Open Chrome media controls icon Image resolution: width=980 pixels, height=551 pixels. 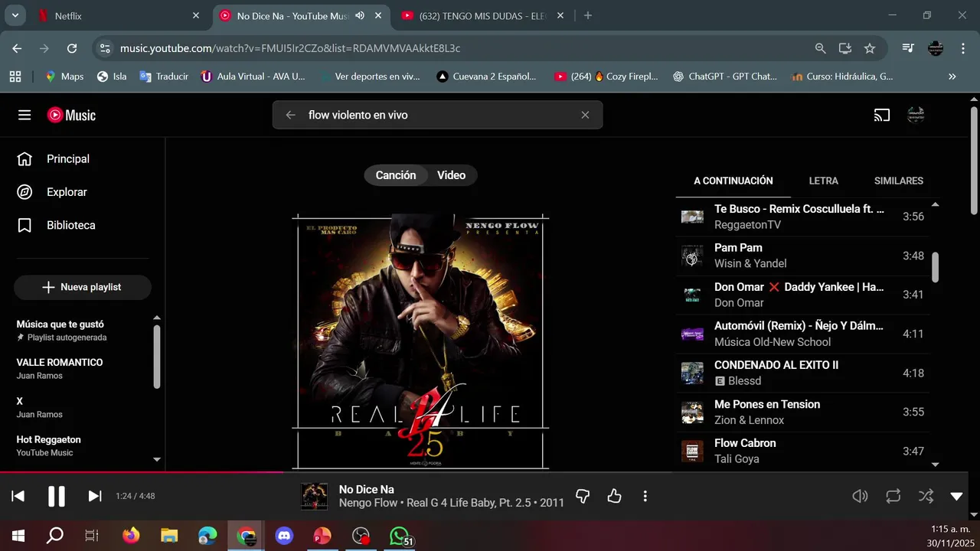tap(908, 48)
